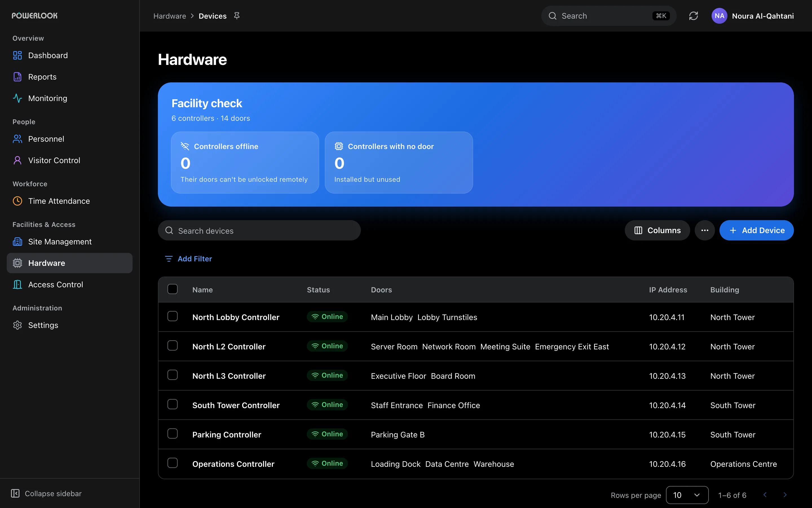The width and height of the screenshot is (812, 508).
Task: Go to next page arrow
Action: (785, 495)
